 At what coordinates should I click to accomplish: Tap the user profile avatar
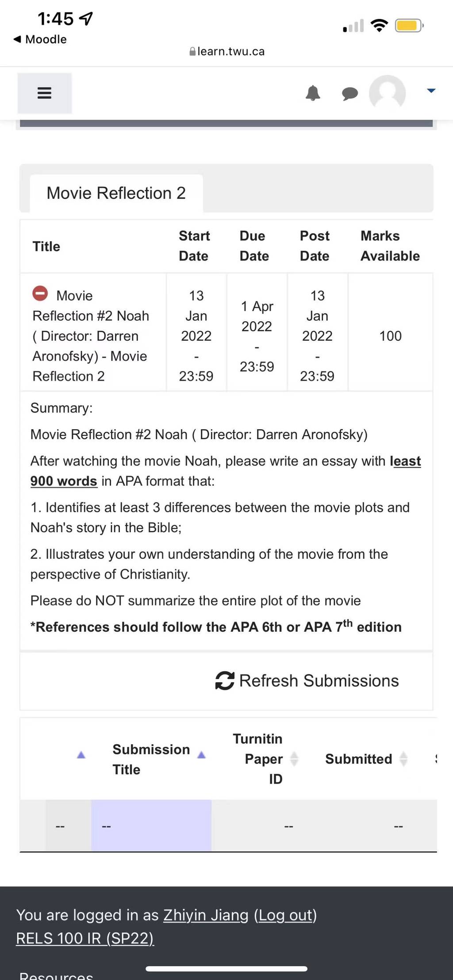[387, 93]
